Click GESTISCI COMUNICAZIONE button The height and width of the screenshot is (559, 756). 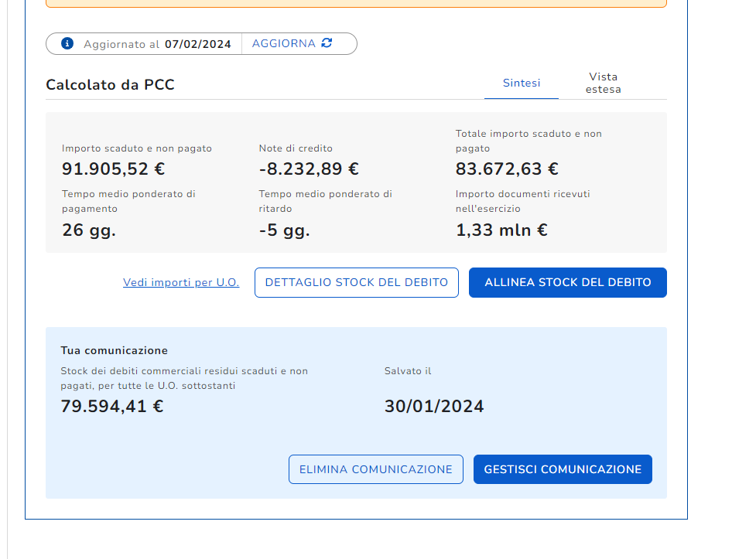click(563, 469)
